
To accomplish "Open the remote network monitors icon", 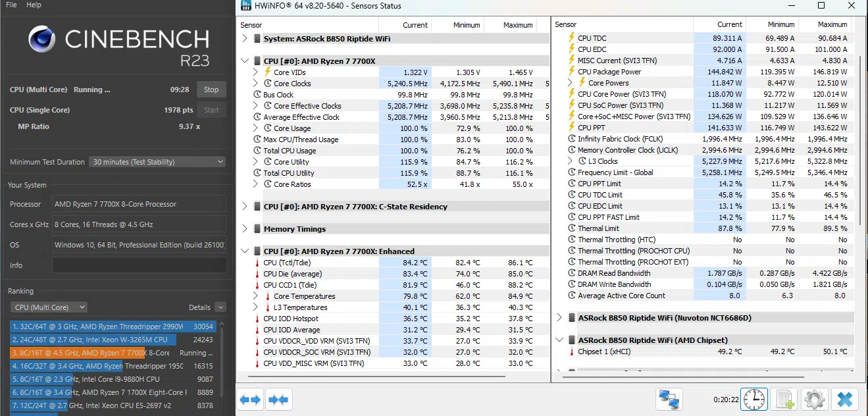I will point(669,399).
